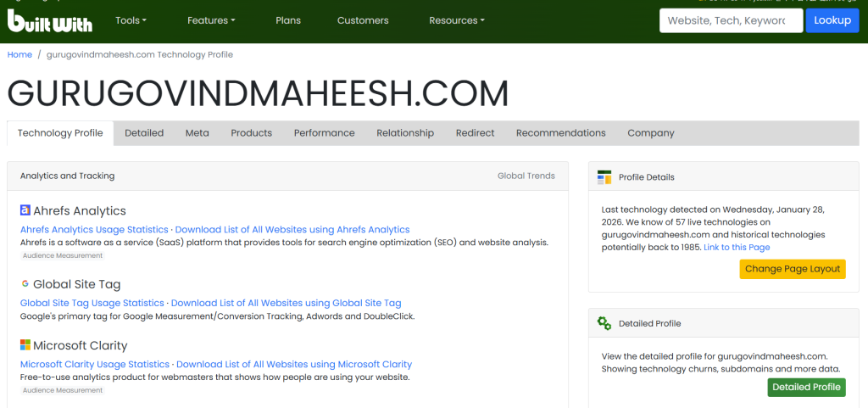Focus the Website, Tech, Keyword search field
The image size is (868, 408).
pos(731,20)
